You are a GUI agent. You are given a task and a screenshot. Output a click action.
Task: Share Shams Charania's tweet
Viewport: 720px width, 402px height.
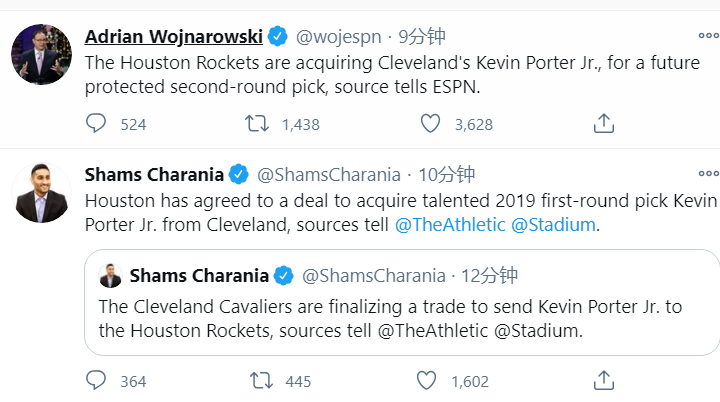[603, 381]
